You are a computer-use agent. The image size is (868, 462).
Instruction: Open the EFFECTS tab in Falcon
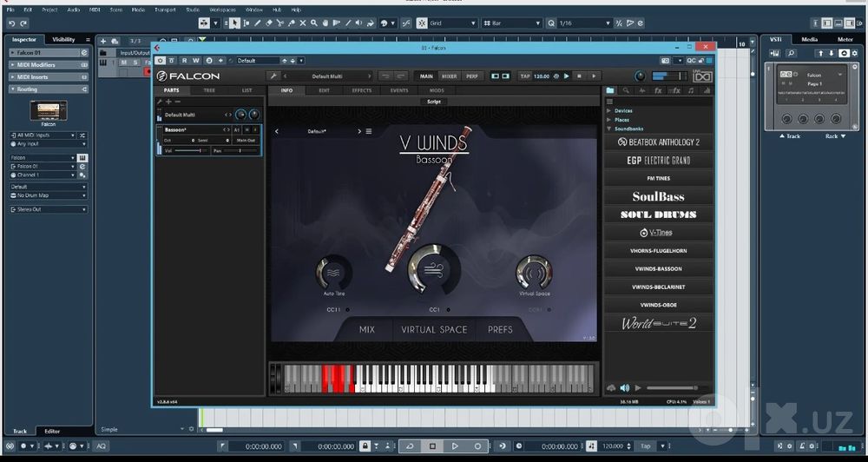(x=361, y=90)
